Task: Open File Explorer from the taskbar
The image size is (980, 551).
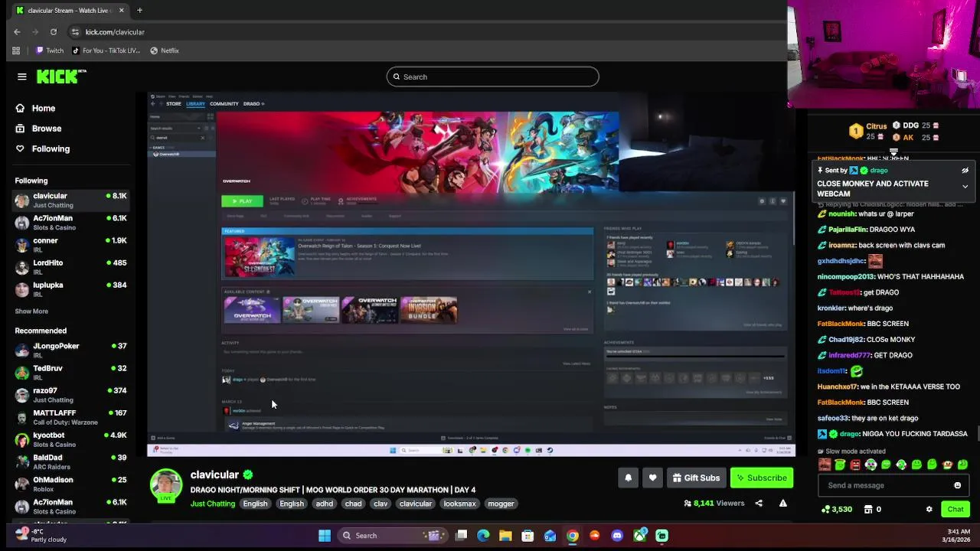Action: [x=505, y=536]
